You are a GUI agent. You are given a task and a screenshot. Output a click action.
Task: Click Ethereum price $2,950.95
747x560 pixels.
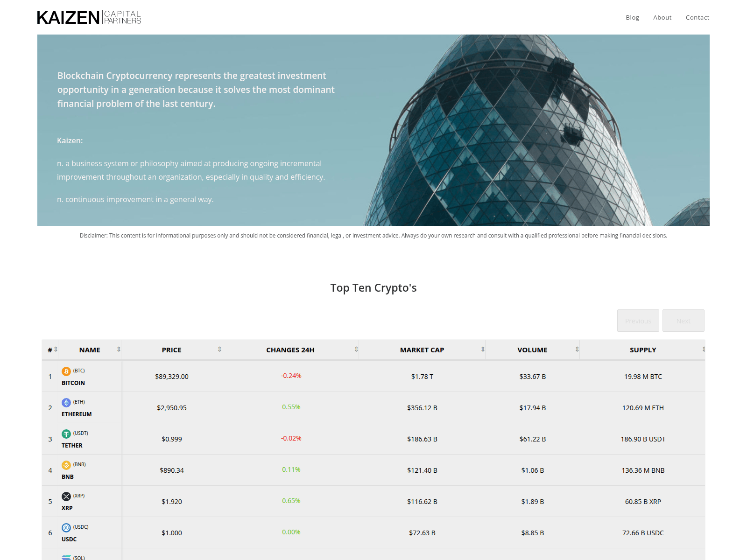172,408
